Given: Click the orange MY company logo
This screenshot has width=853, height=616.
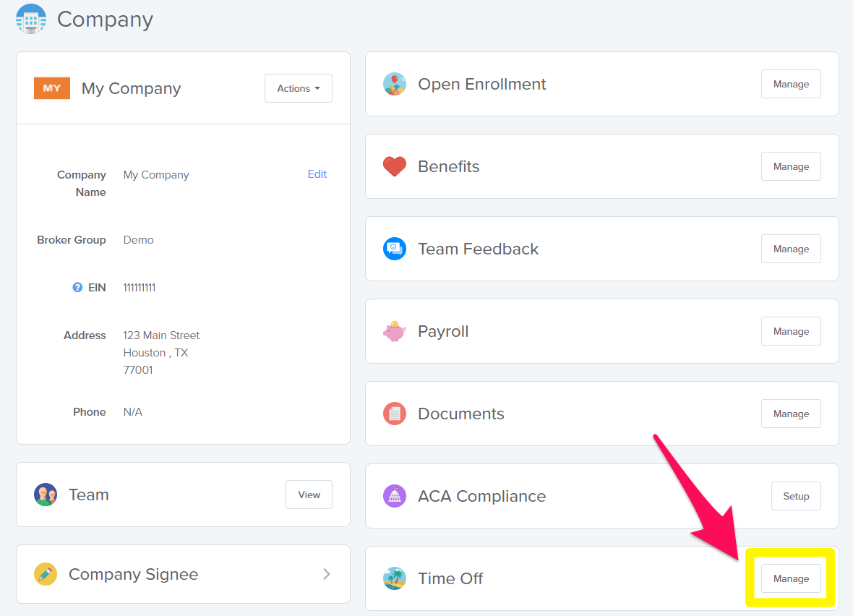Looking at the screenshot, I should pyautogui.click(x=52, y=88).
